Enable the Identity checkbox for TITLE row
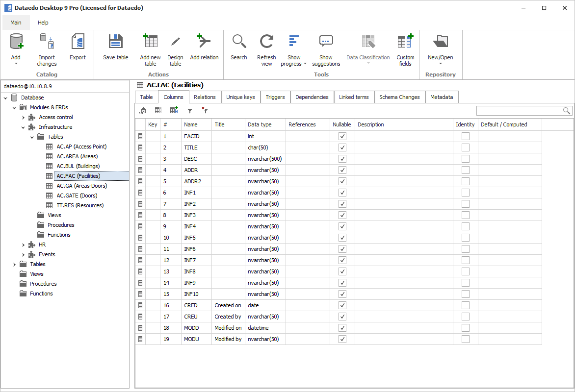Viewport: 575px width, 392px height. [465, 147]
